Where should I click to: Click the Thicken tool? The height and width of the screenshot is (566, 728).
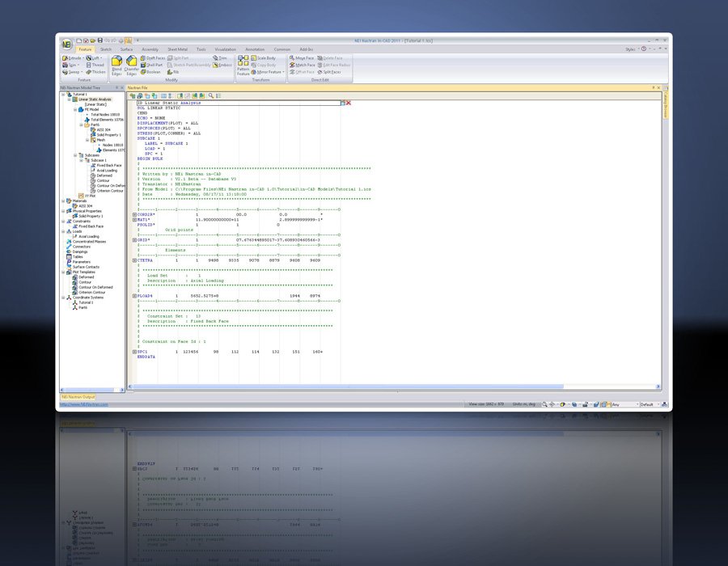click(x=95, y=72)
